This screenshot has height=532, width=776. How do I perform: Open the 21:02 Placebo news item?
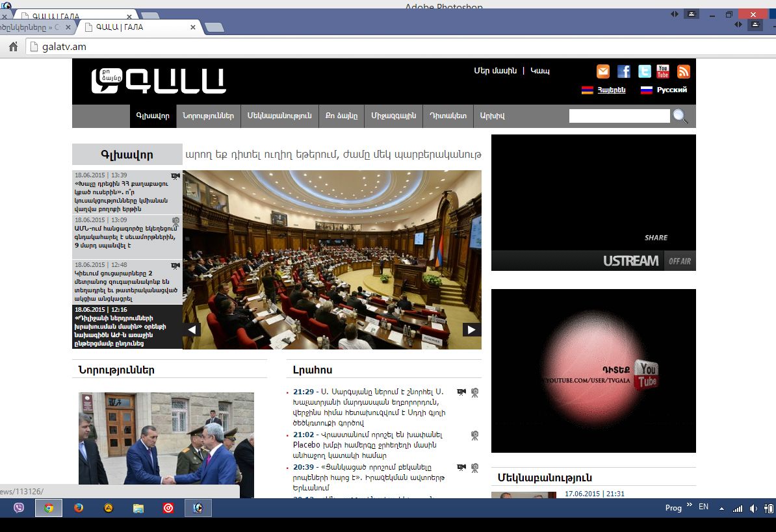(x=367, y=445)
